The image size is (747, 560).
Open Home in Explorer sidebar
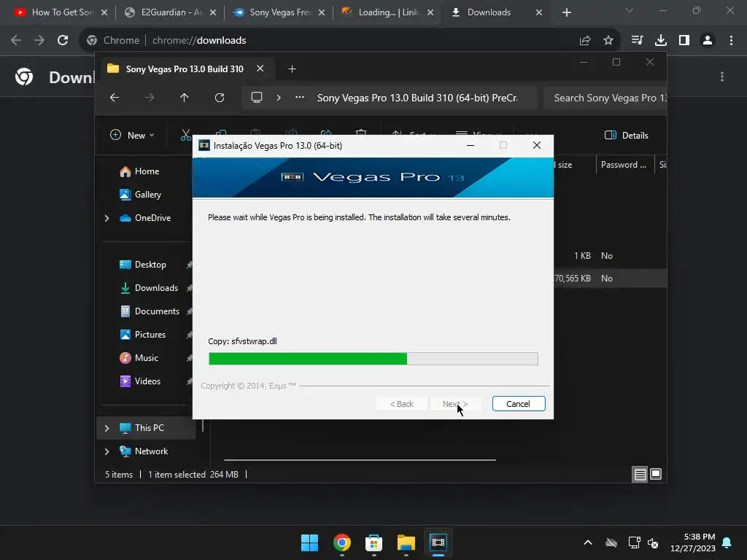(x=147, y=171)
